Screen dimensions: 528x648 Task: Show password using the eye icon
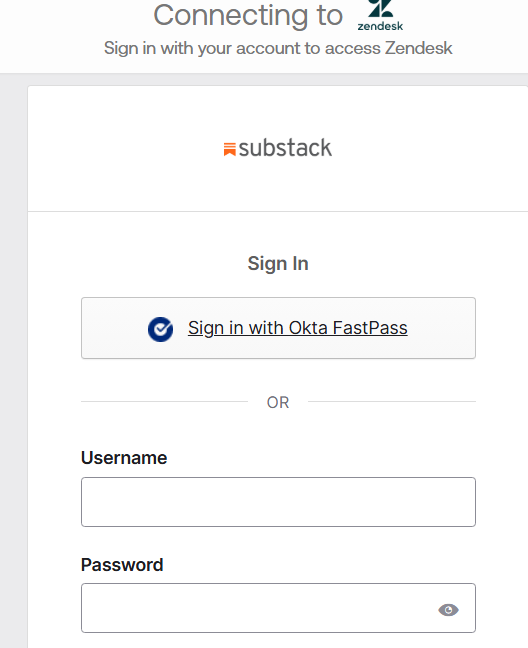pyautogui.click(x=448, y=610)
